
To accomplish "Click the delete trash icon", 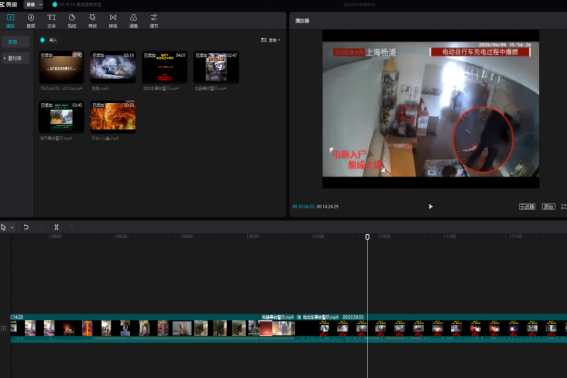I will (72, 227).
